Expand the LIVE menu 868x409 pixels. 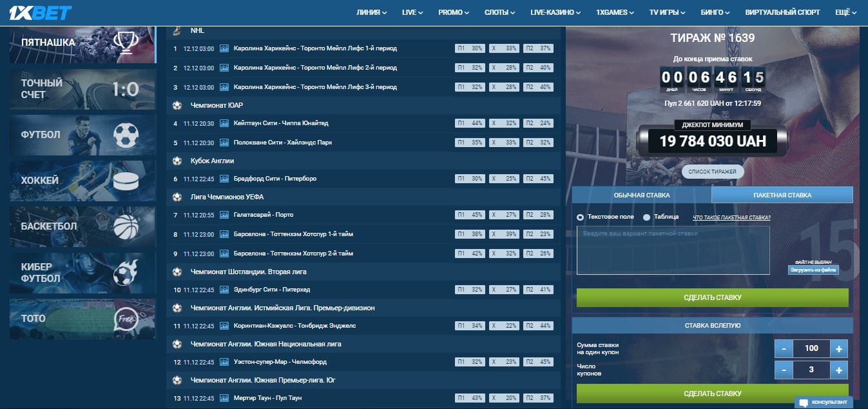(x=412, y=12)
